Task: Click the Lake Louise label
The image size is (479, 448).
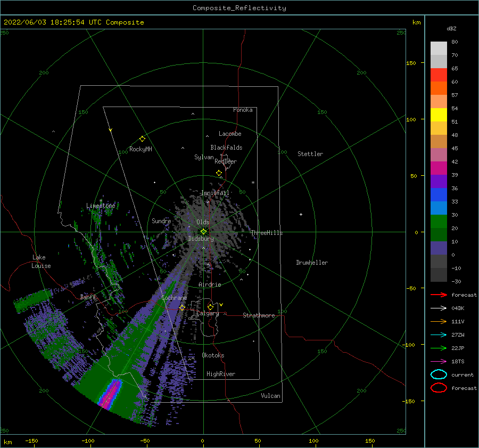Action: (x=41, y=262)
